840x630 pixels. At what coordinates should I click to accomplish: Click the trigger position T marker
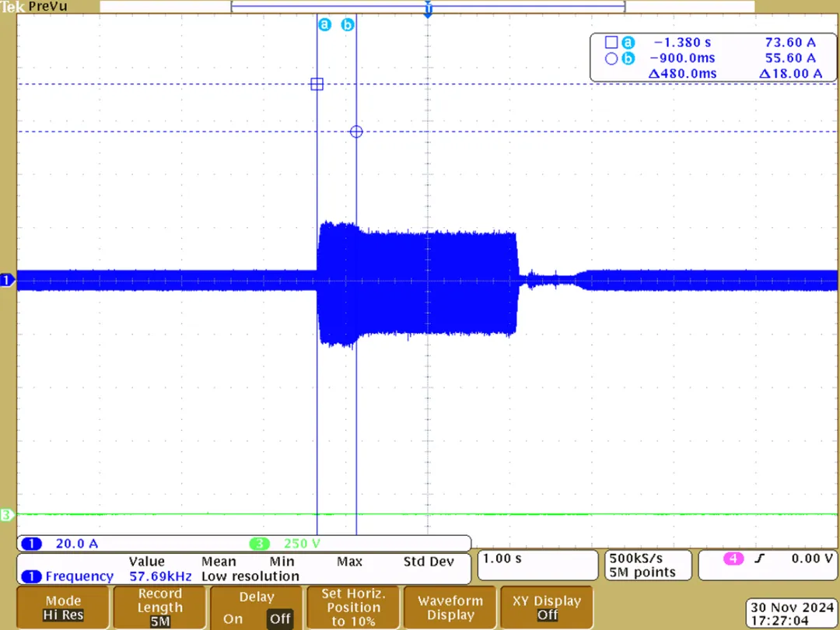point(428,10)
